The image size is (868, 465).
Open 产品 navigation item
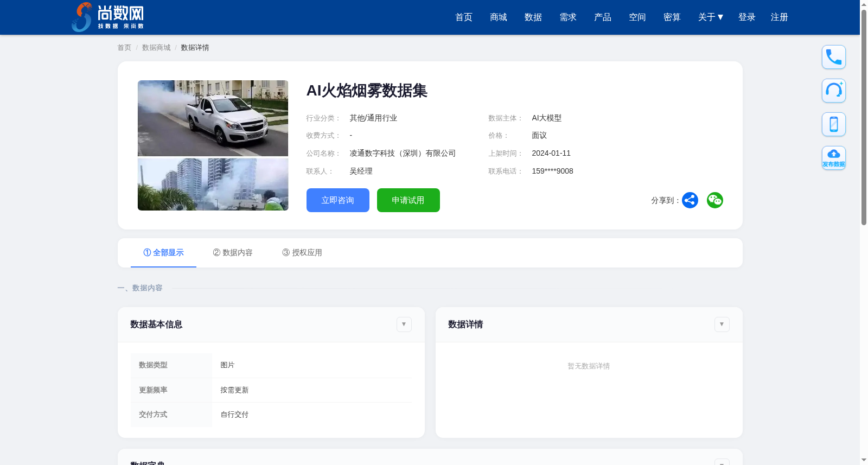pyautogui.click(x=603, y=17)
